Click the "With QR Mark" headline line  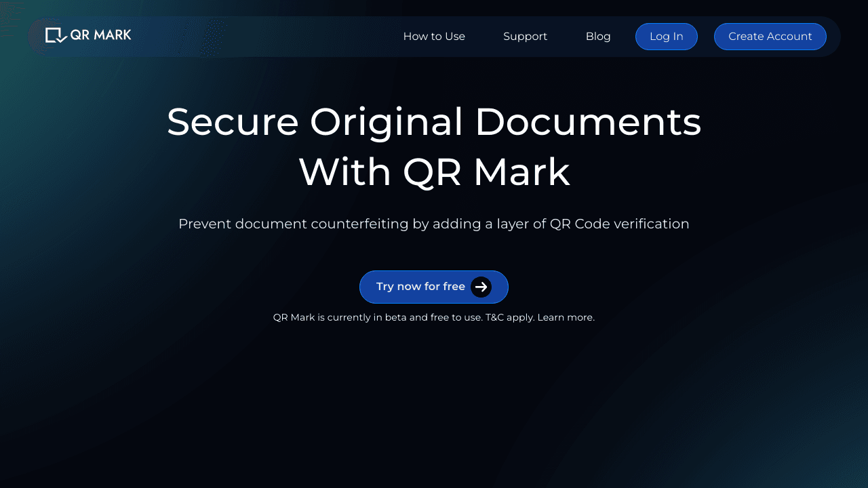click(x=434, y=172)
